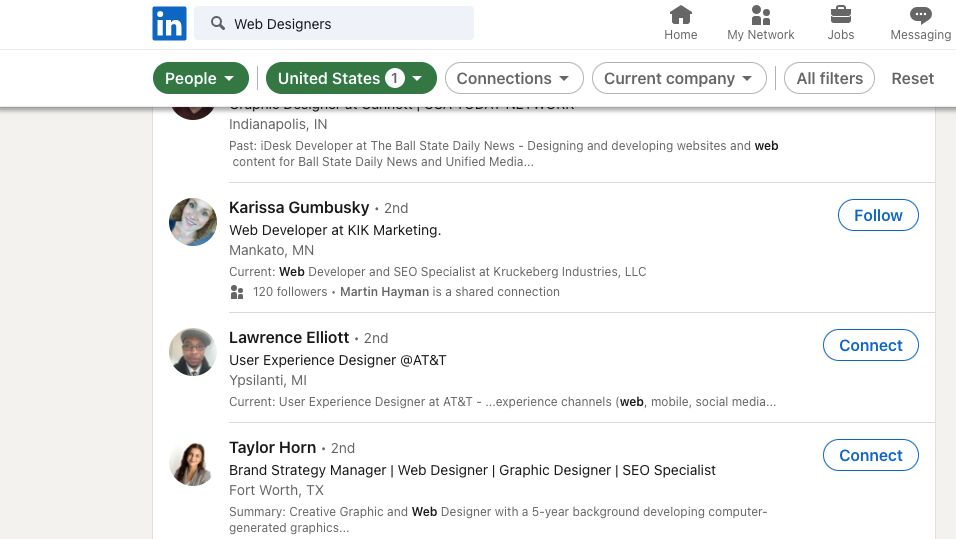Reset the applied search filters
Image resolution: width=956 pixels, height=539 pixels.
(912, 78)
